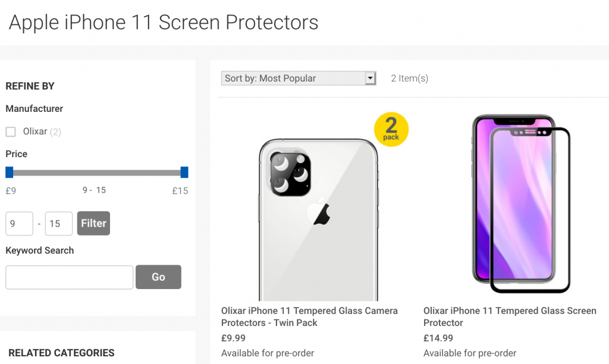This screenshot has width=609, height=364.
Task: Grab the left price slider handle
Action: 9,172
